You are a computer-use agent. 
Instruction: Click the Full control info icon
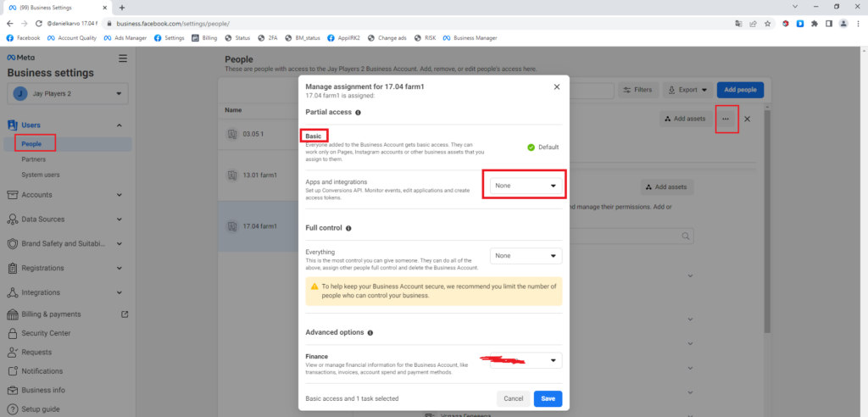coord(349,228)
